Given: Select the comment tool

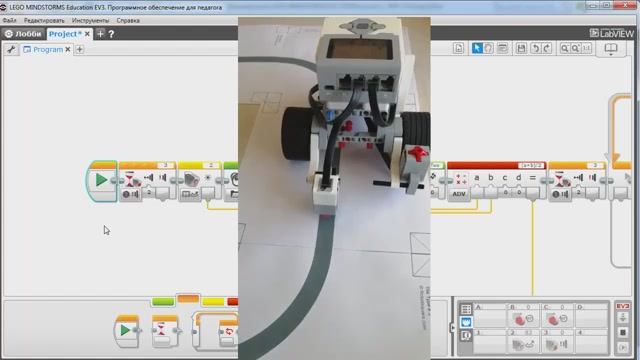Looking at the screenshot, I should click(x=502, y=48).
